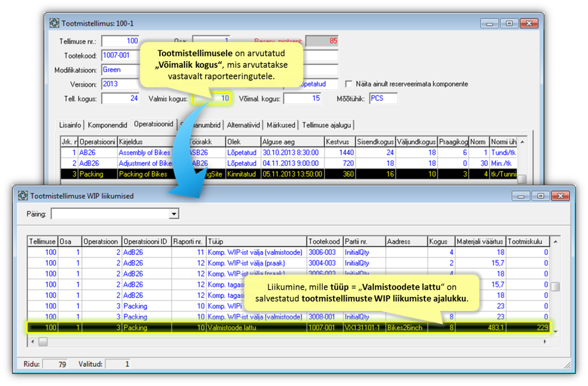Screen dimensions: 588x386
Task: Maximize the WIP liikumised window
Action: point(540,196)
